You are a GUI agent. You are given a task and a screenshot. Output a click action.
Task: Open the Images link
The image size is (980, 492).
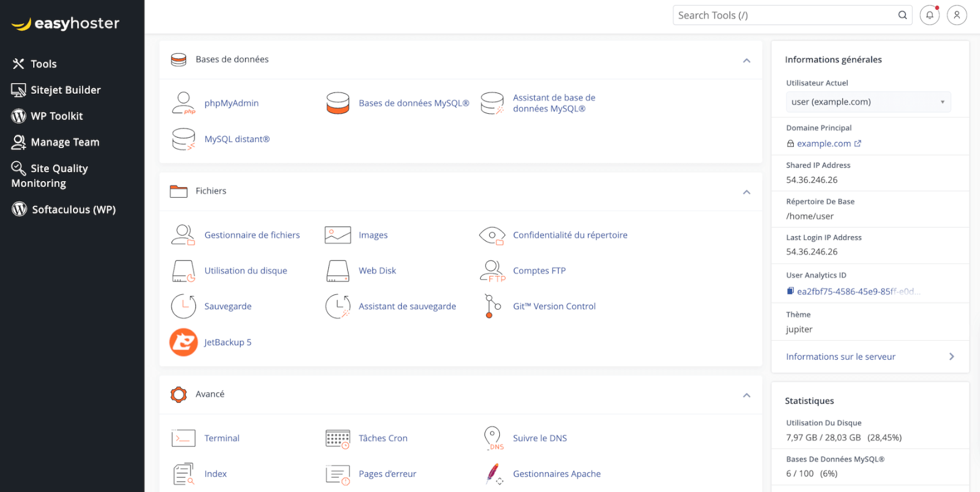(373, 235)
